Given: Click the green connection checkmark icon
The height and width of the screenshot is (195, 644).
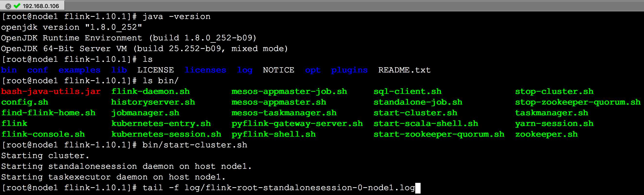Looking at the screenshot, I should [x=17, y=6].
